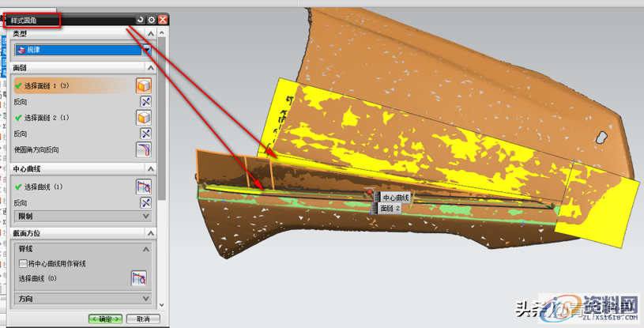Open dialog settings gear icon

pos(151,19)
